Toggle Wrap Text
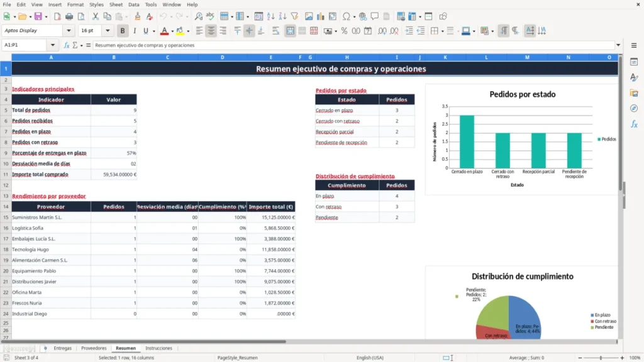Viewport: 644px width, 362px height. pyautogui.click(x=276, y=31)
